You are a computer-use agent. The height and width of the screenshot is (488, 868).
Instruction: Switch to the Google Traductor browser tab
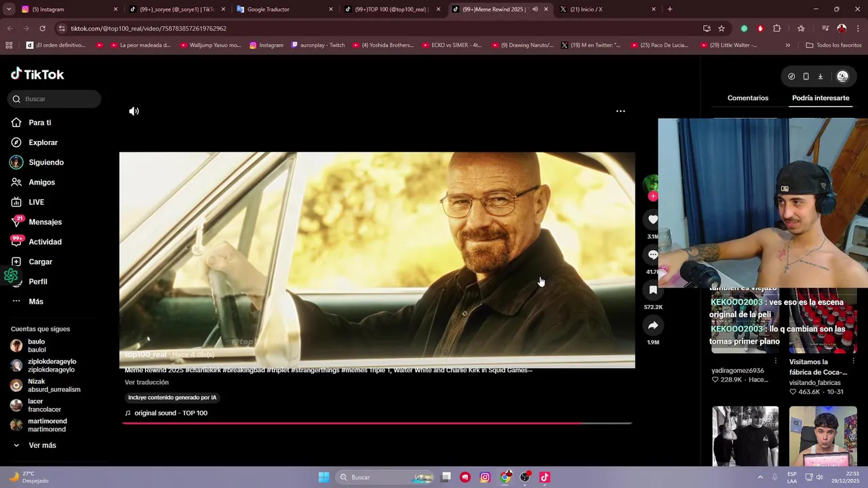point(285,9)
